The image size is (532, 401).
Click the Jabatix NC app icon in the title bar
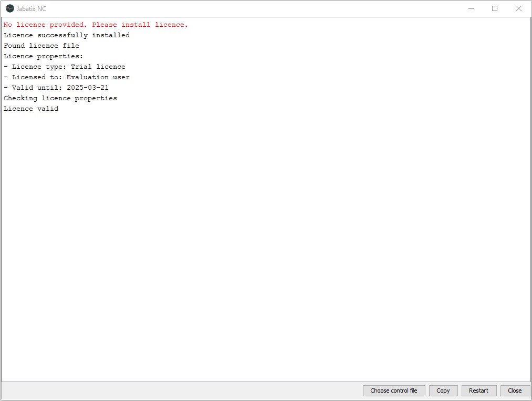(10, 8)
